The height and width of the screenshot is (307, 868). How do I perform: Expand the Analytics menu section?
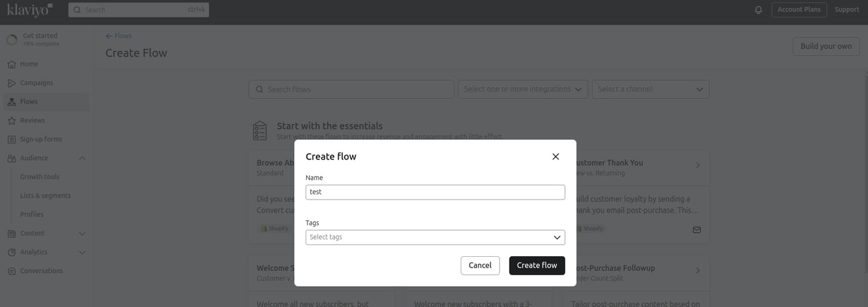(x=82, y=252)
